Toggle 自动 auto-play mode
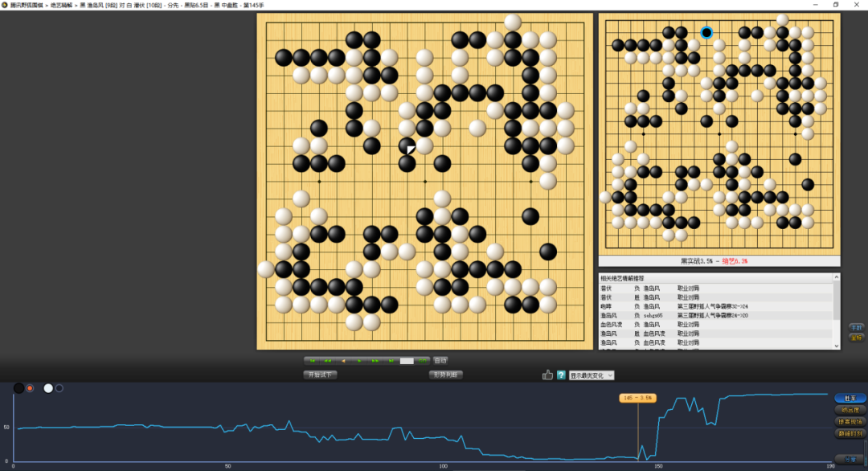The width and height of the screenshot is (868, 471). (x=440, y=361)
